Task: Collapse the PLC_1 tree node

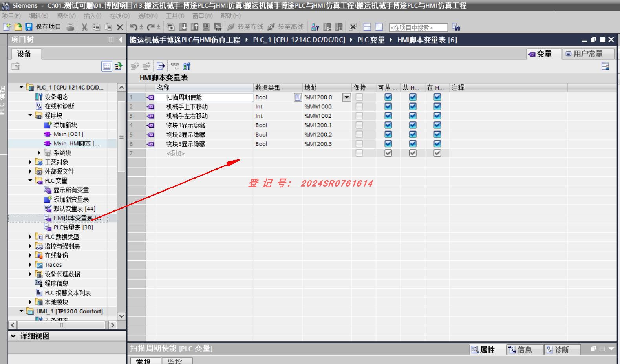Action: 21,87
